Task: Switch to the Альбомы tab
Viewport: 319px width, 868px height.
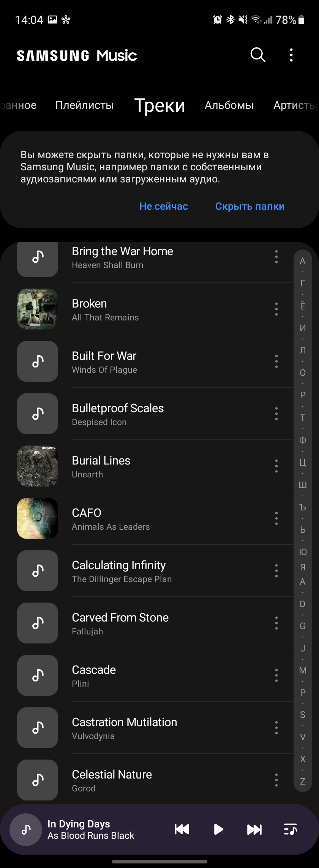Action: 229,105
